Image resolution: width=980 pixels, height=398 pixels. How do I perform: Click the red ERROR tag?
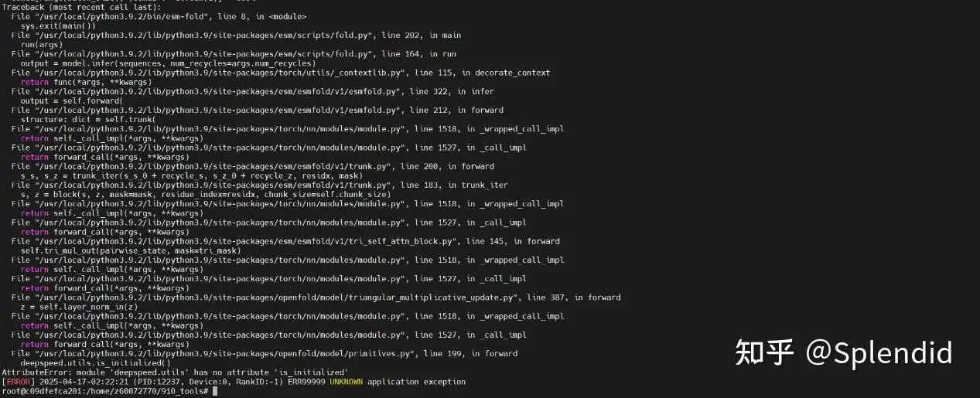[x=16, y=382]
